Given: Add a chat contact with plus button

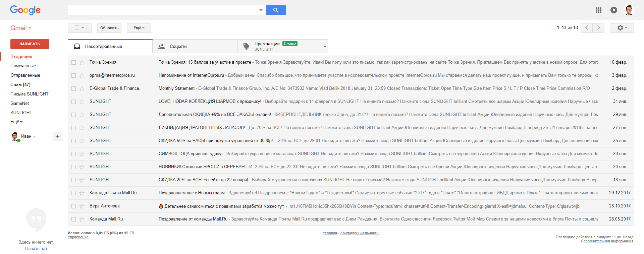Looking at the screenshot, I should pos(58,136).
